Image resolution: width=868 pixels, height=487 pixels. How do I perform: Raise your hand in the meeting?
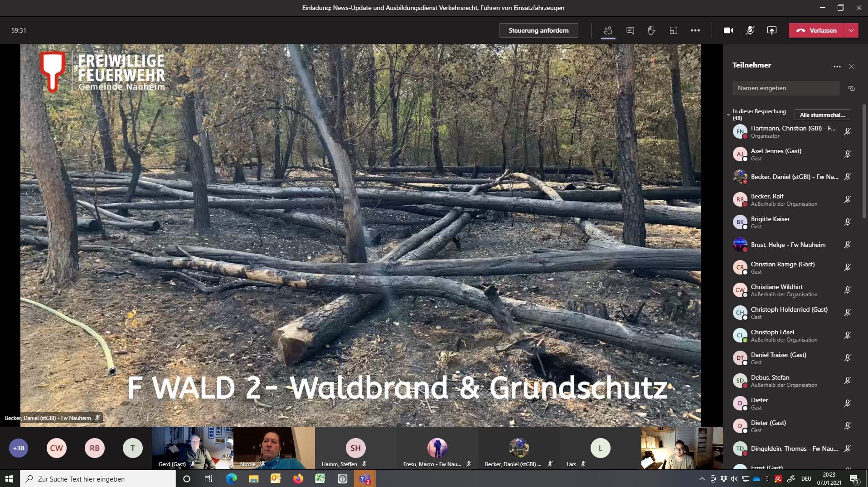coord(651,30)
